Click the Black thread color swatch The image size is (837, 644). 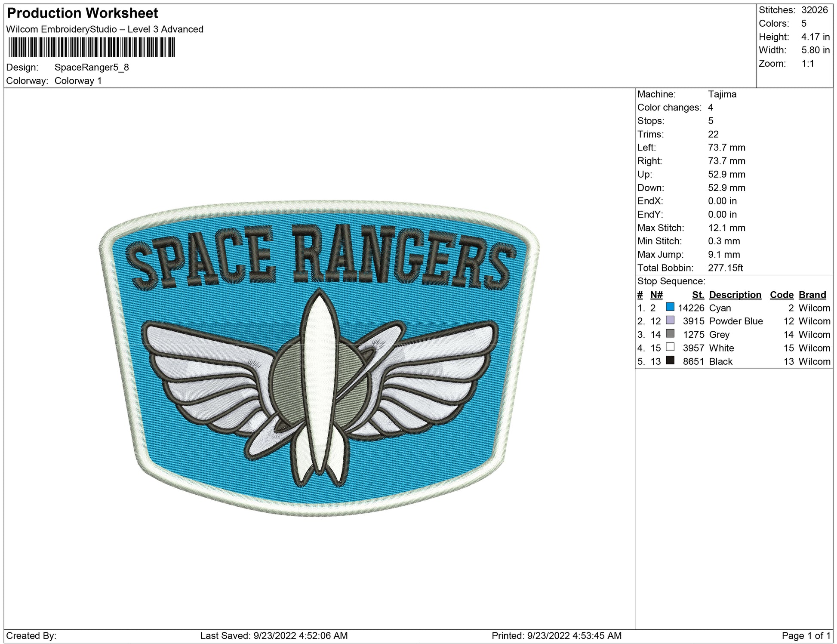670,360
